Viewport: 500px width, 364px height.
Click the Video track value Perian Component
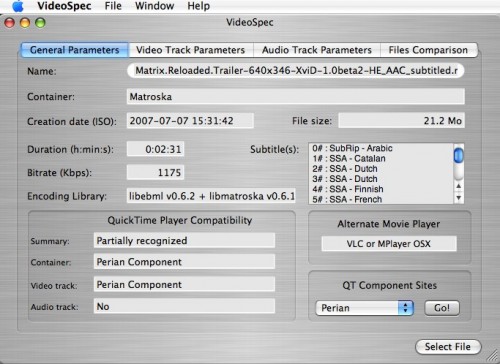click(184, 284)
